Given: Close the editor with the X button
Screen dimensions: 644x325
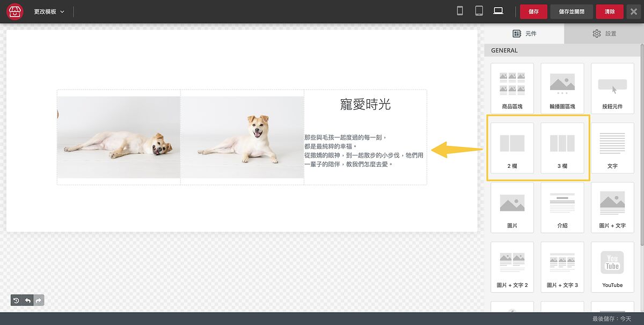Looking at the screenshot, I should pyautogui.click(x=633, y=11).
